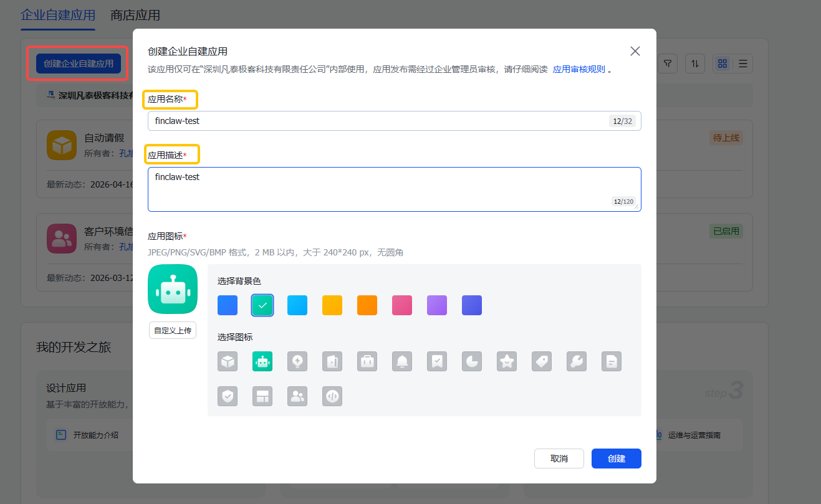Viewport: 821px width, 504px height.
Task: Open 客户环境信 app's pink people icon
Action: [x=62, y=239]
